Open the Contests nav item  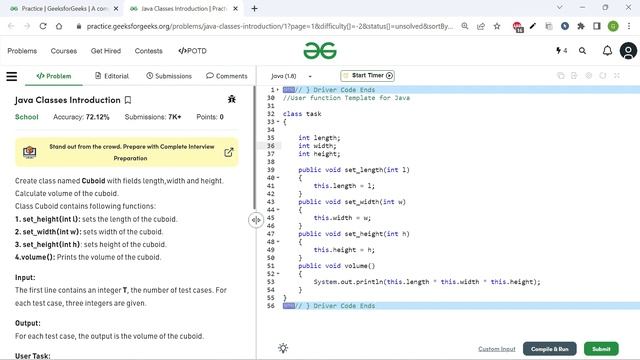coord(149,51)
